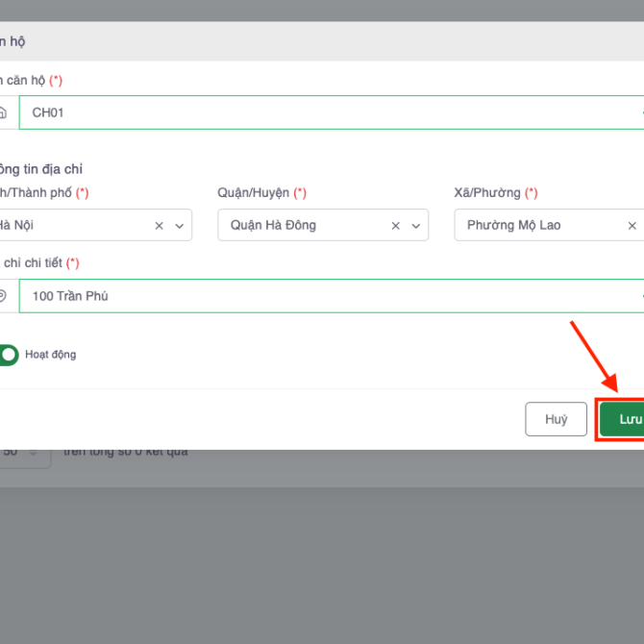This screenshot has width=644, height=644.
Task: Clear the Hà Nội province selection
Action: click(159, 226)
